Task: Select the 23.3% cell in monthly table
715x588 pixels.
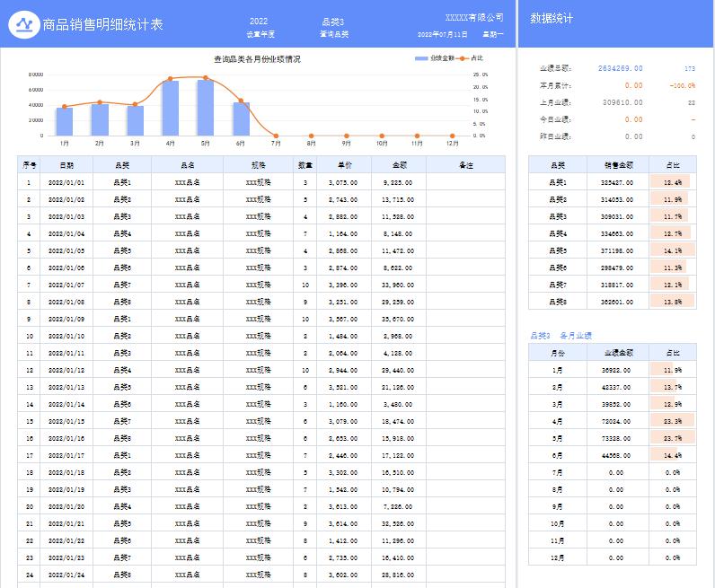Action: click(x=673, y=421)
